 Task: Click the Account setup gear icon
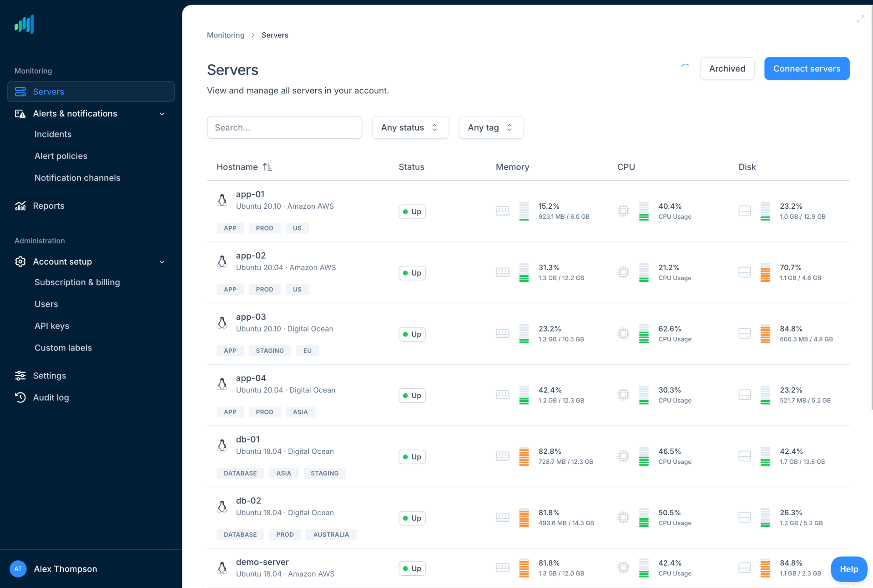(x=20, y=261)
